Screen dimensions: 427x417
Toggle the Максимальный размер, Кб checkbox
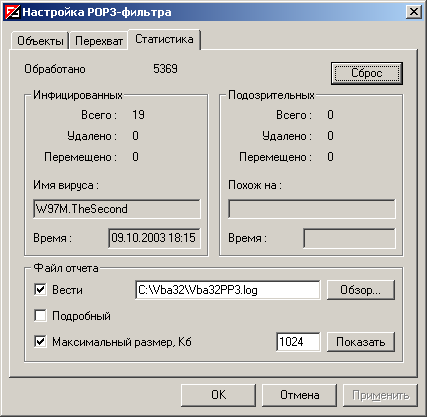40,341
